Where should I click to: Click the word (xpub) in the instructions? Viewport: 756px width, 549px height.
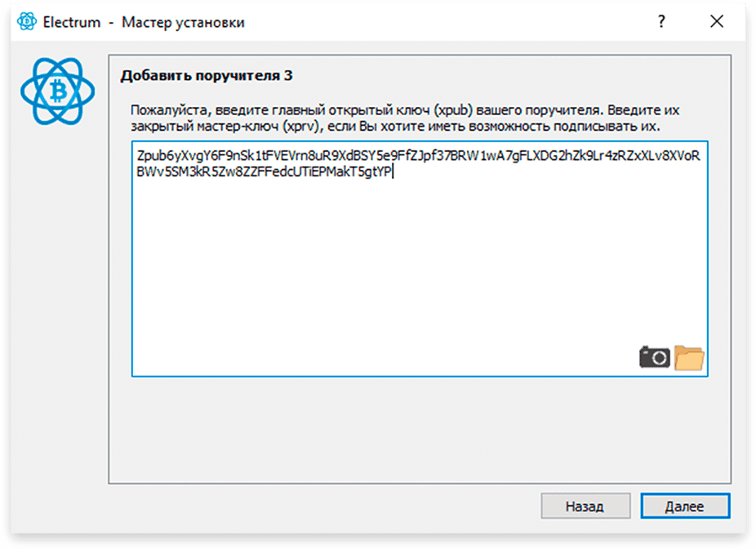(453, 110)
